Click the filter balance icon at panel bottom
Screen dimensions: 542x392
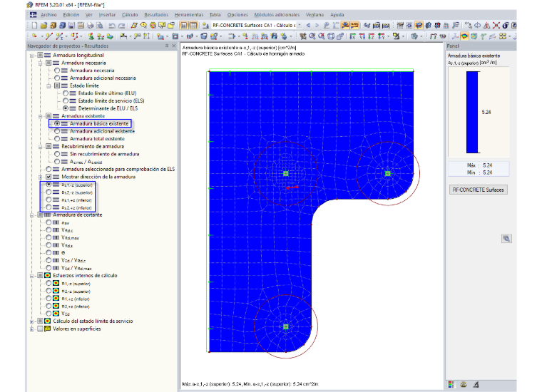click(464, 384)
